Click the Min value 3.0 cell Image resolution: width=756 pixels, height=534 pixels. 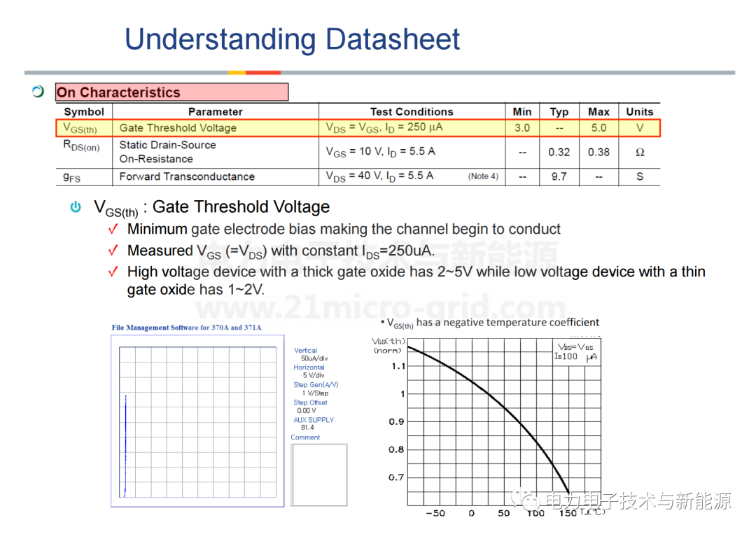(522, 127)
